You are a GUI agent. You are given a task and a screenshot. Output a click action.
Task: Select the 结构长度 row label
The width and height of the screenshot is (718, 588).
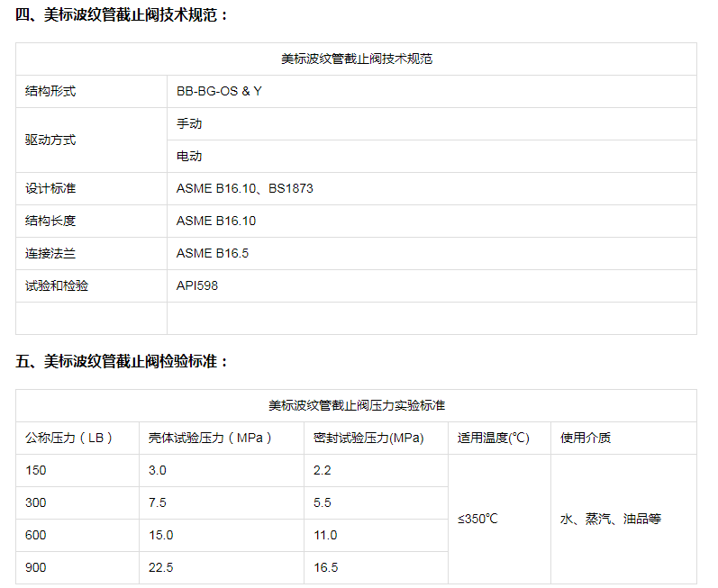click(x=51, y=222)
